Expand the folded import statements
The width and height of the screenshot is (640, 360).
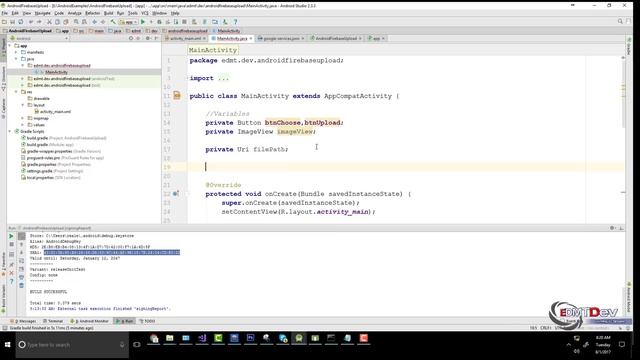point(223,78)
